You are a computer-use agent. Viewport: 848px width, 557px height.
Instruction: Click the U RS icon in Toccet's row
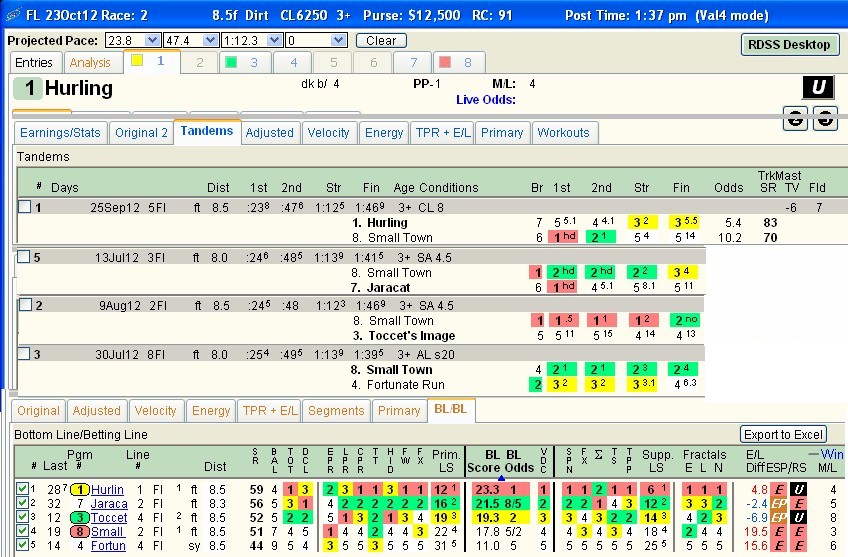pos(798,518)
